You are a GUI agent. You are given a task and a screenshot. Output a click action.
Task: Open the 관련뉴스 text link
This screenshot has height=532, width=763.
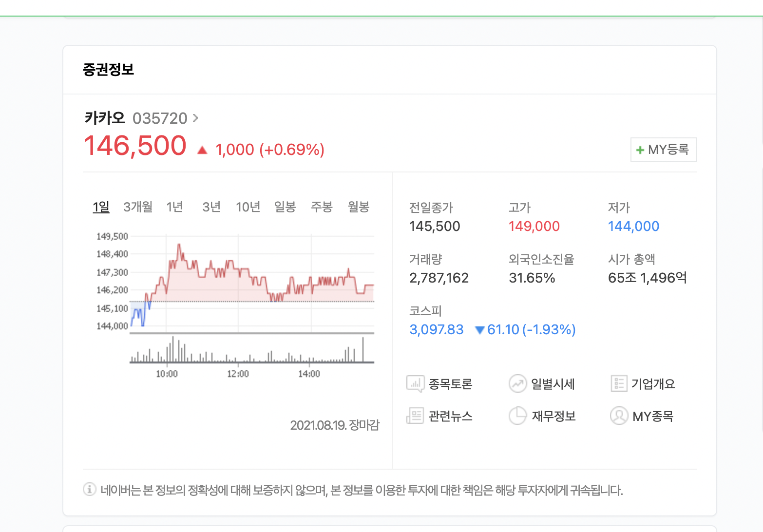point(450,416)
